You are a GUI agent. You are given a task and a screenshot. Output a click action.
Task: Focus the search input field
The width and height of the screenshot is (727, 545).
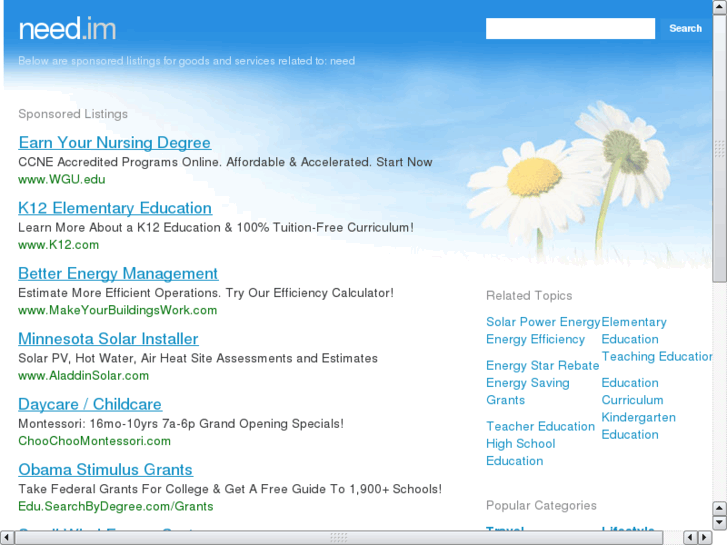[570, 29]
